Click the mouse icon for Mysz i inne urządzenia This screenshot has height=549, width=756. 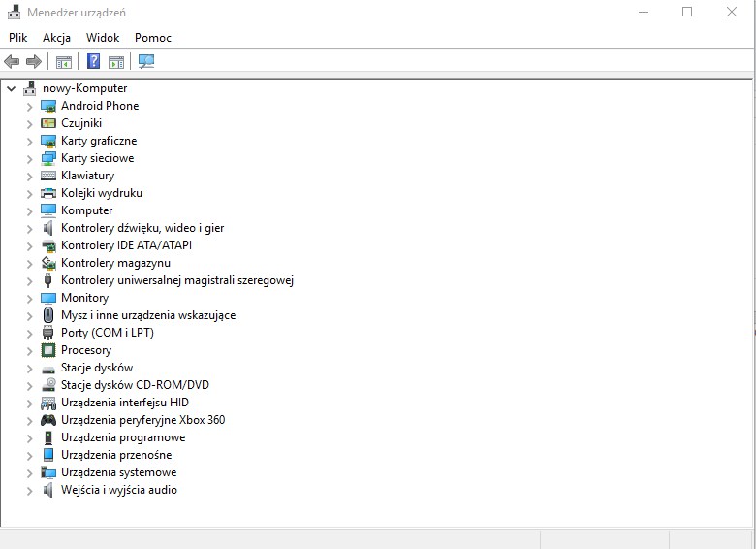(48, 315)
